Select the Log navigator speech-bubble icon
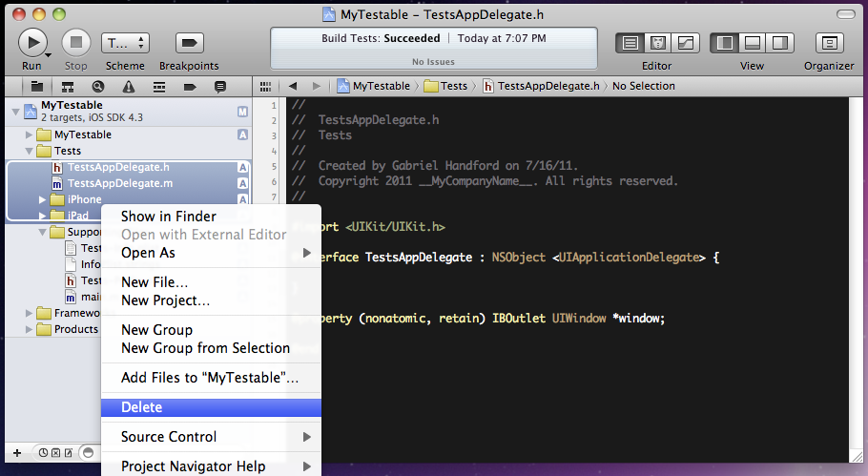 point(220,87)
